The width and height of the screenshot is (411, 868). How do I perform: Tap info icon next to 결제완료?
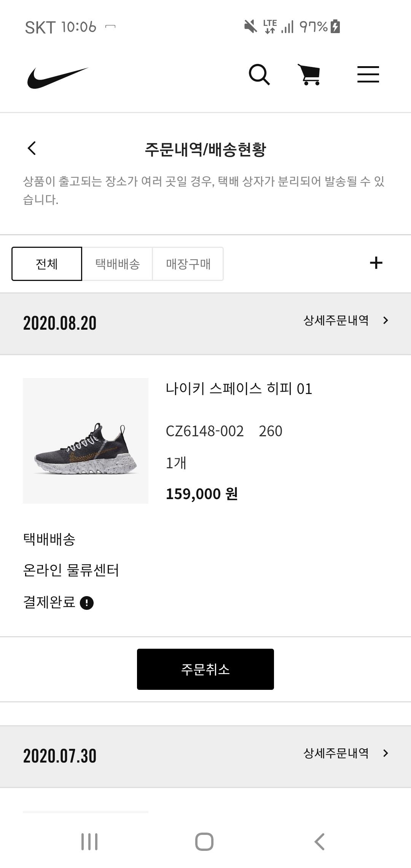(x=87, y=603)
